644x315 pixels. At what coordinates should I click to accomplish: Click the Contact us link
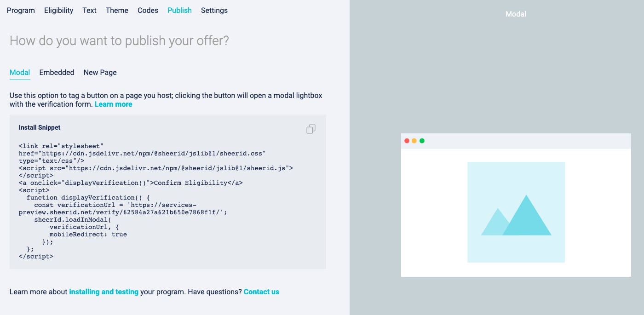click(261, 292)
